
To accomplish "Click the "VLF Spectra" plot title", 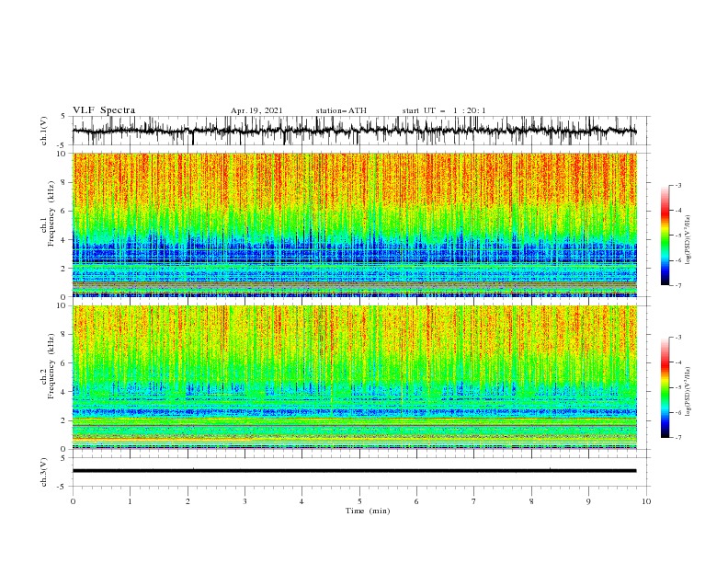I will 104,110.
